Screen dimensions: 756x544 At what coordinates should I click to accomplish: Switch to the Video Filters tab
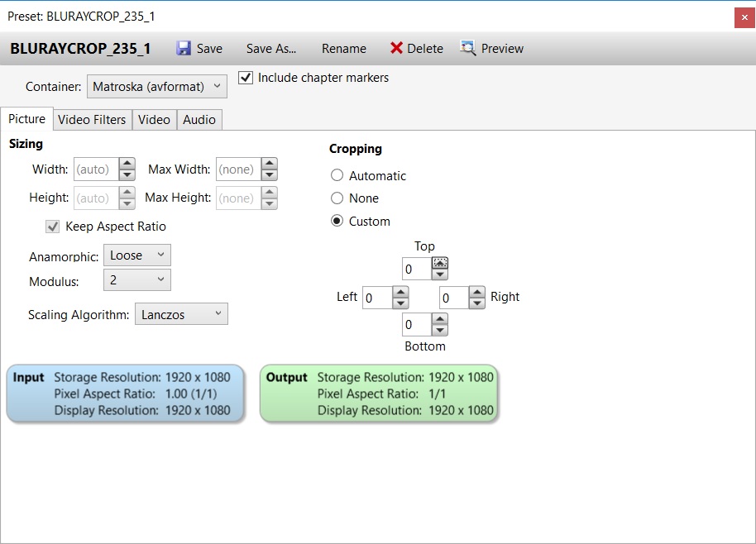pyautogui.click(x=92, y=120)
